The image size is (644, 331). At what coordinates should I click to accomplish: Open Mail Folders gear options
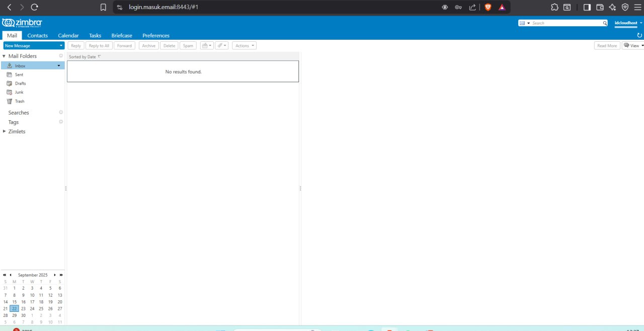pyautogui.click(x=61, y=56)
